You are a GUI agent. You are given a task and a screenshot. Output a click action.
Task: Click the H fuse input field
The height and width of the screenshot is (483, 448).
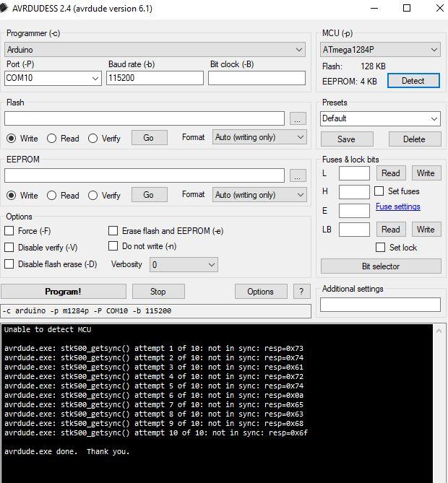(x=354, y=192)
